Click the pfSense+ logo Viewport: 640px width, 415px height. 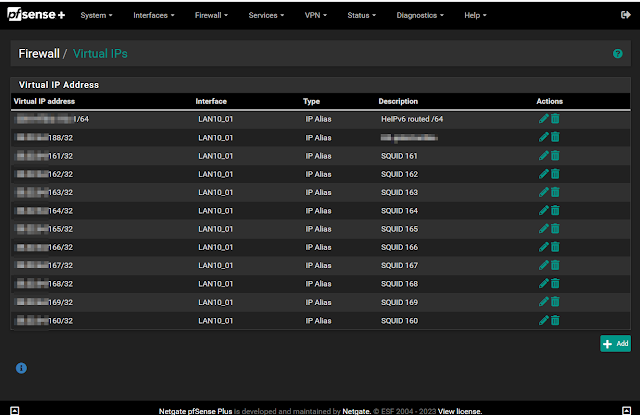pyautogui.click(x=37, y=15)
